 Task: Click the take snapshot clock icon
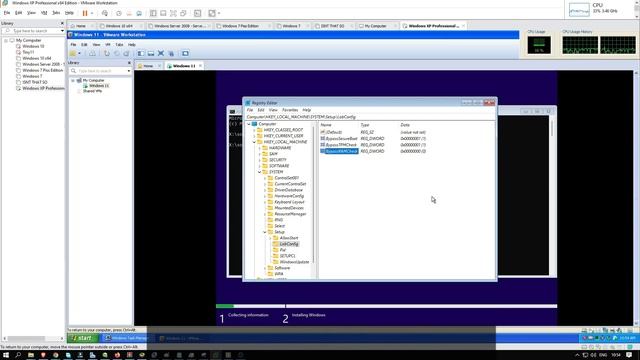click(119, 13)
